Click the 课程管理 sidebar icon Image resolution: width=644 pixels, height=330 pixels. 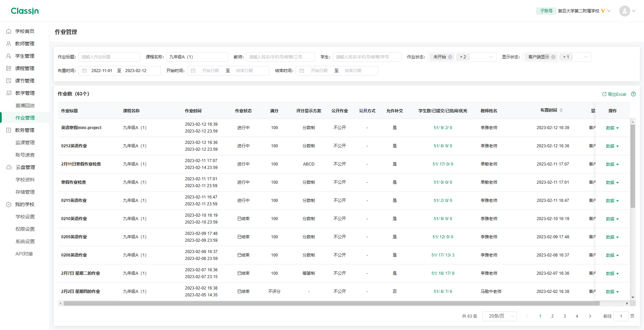point(9,68)
